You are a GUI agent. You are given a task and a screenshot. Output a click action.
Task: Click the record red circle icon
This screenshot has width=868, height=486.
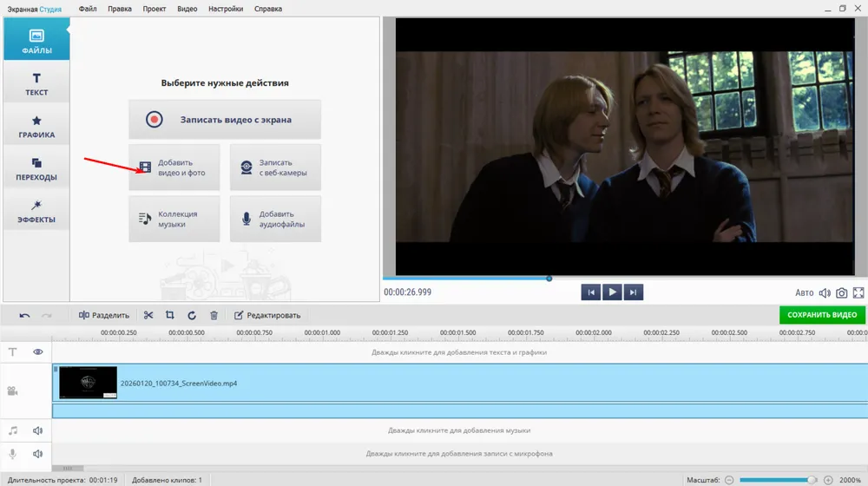click(x=154, y=119)
